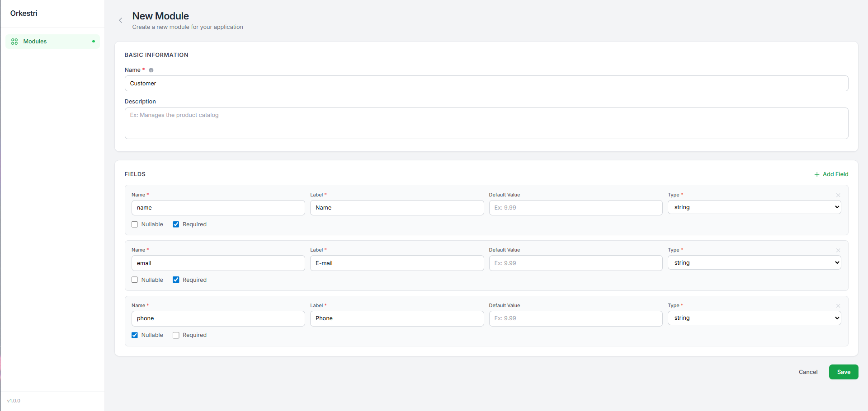Open the Type dropdown for the phone field
Screen dimensions: 868x411
click(x=754, y=318)
